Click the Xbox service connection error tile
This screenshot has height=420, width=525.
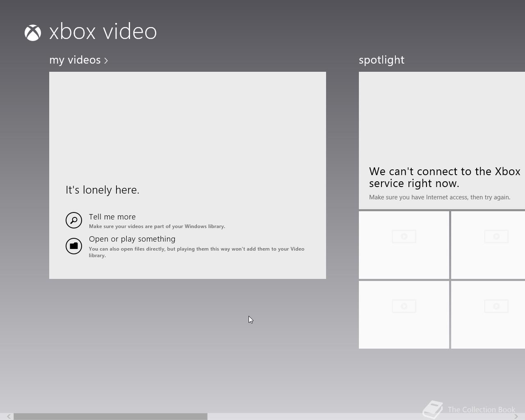(442, 140)
